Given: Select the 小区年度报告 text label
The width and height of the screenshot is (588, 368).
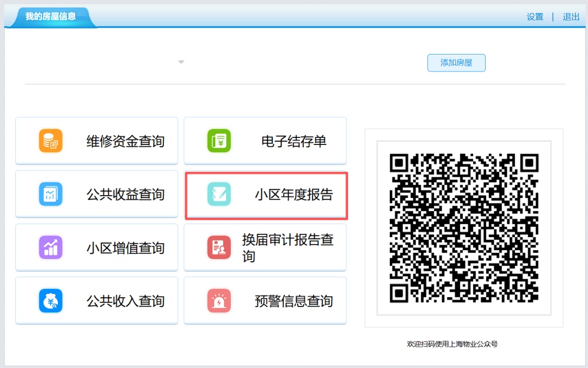Looking at the screenshot, I should pyautogui.click(x=293, y=195).
